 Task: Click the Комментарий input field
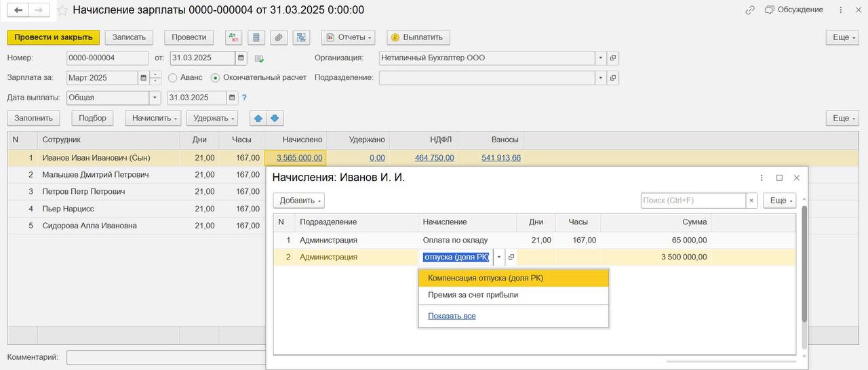(165, 357)
